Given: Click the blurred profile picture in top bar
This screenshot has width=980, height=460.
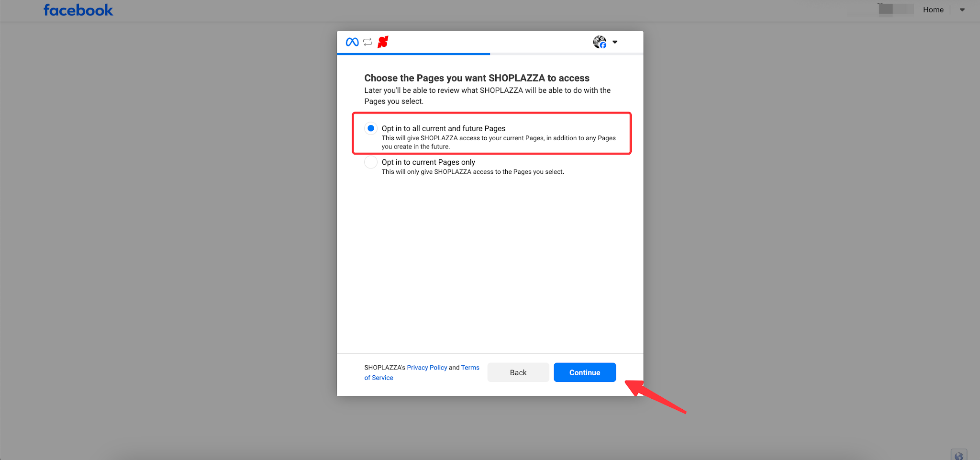Looking at the screenshot, I should (886, 10).
